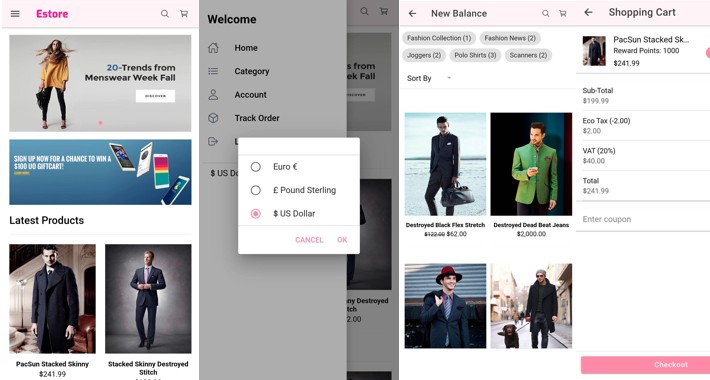The width and height of the screenshot is (710, 380).
Task: Click the Menswear Week Fall banner image
Action: (100, 83)
